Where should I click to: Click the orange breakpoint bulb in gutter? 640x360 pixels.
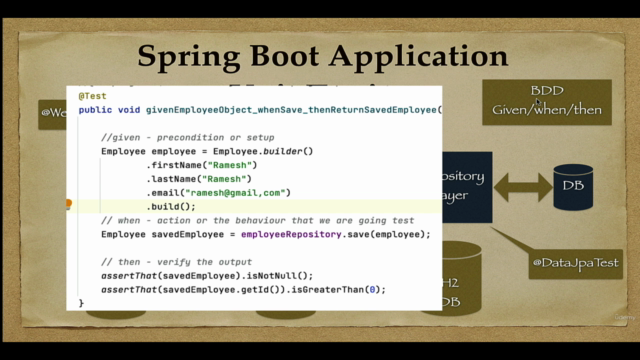click(69, 204)
